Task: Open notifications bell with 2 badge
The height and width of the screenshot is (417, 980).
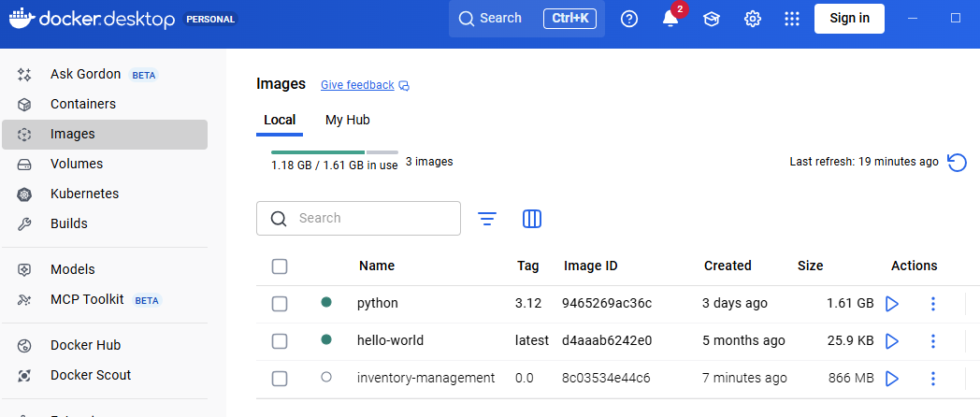Action: 670,18
